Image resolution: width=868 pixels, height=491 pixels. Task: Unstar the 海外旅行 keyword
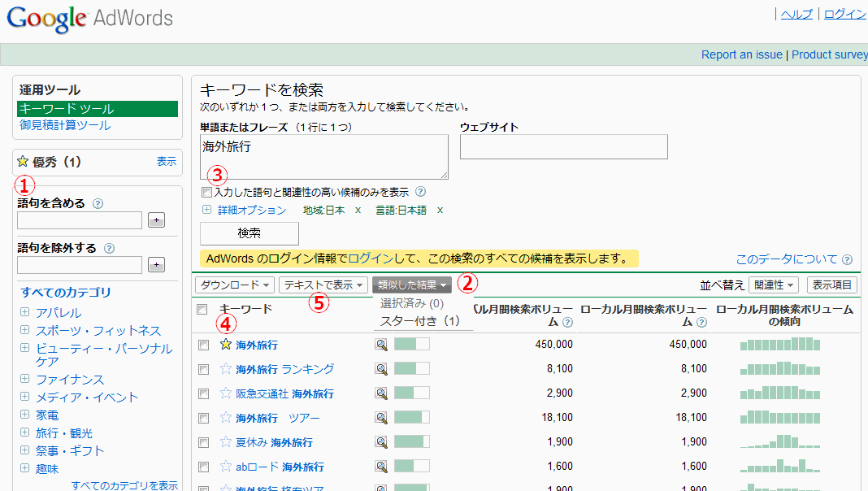(x=226, y=345)
